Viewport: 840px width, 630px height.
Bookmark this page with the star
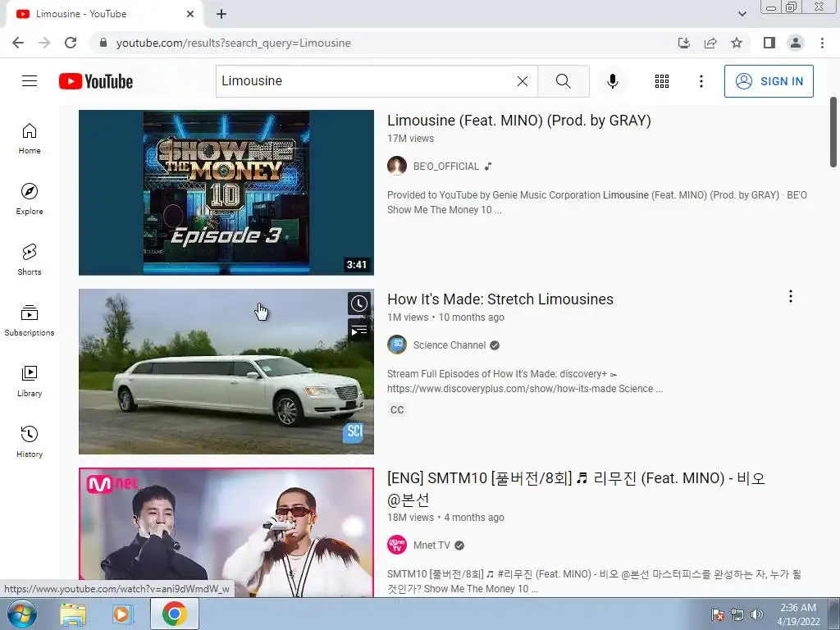click(737, 43)
